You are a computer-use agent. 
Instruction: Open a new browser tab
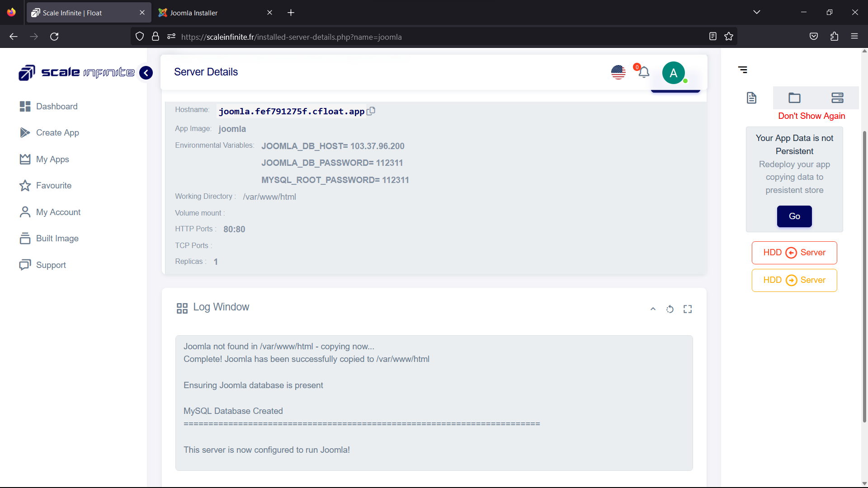291,13
